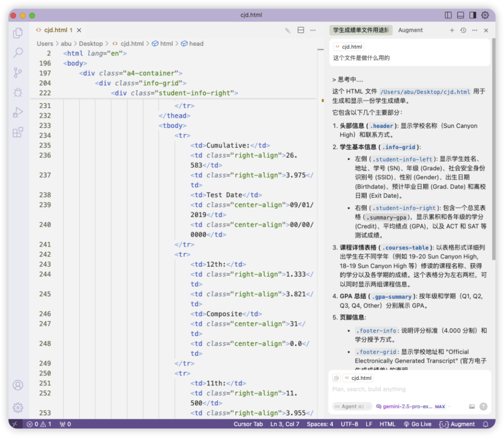Open Cursor settings gear in title bar
504x437 pixels.
pyautogui.click(x=485, y=15)
